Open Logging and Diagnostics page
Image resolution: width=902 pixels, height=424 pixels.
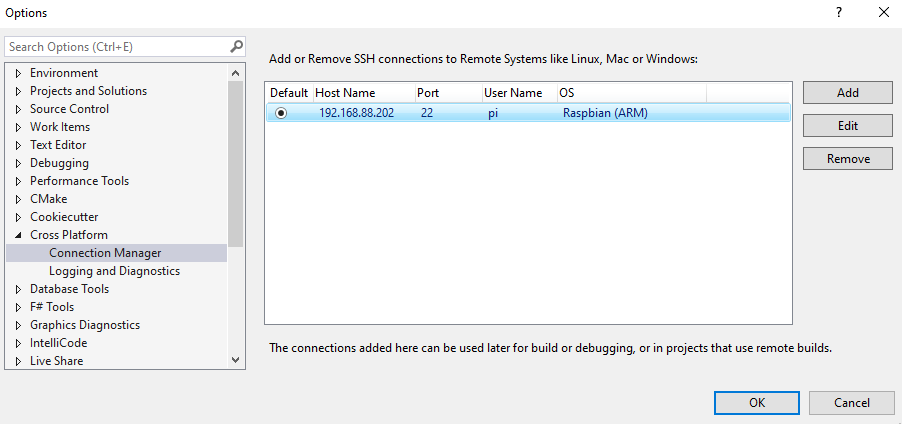114,271
